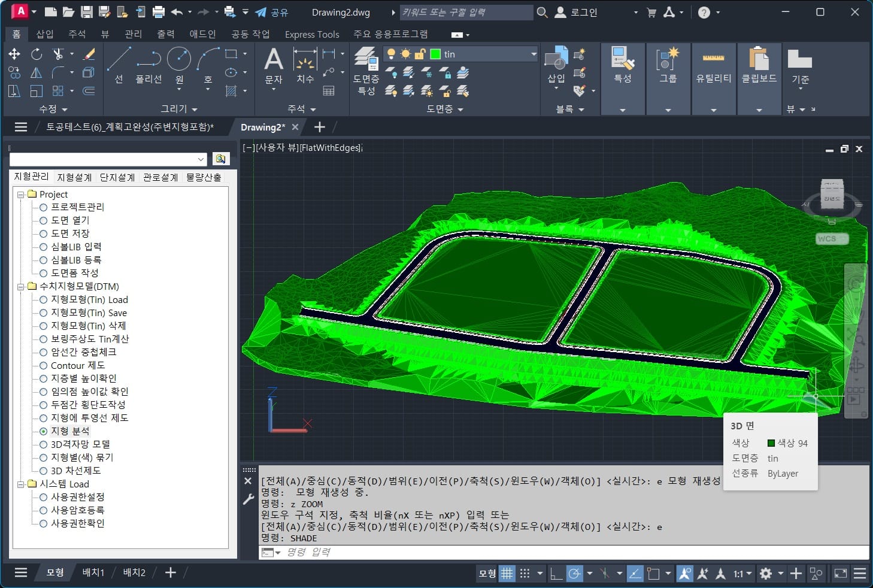Open the Express Tools ribbon tab

312,34
